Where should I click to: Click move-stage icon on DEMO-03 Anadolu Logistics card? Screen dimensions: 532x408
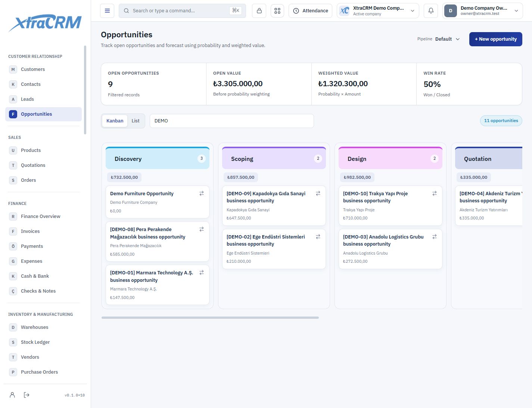435,237
